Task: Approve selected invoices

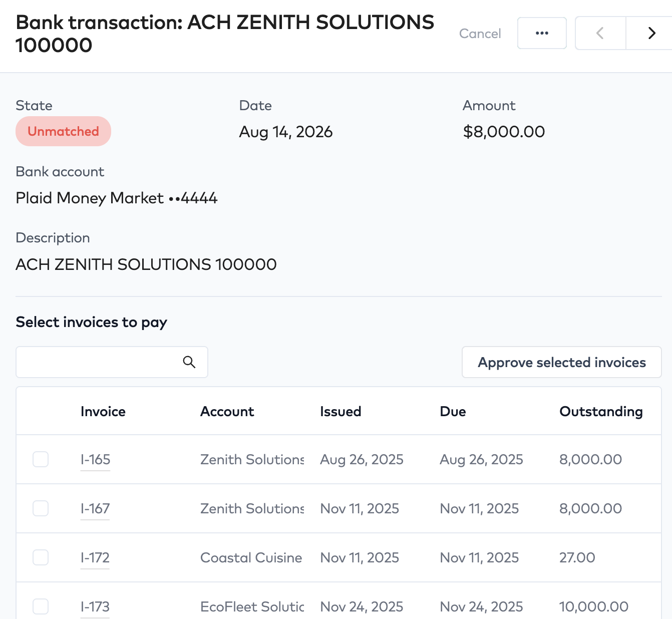Action: 562,362
